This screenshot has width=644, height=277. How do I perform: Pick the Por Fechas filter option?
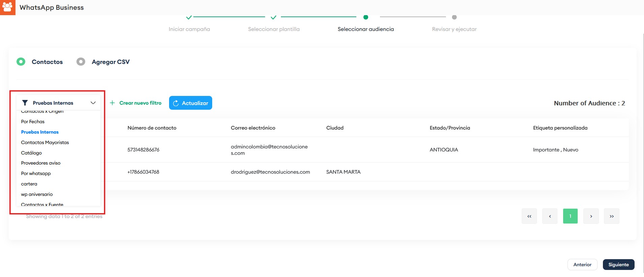pos(33,122)
